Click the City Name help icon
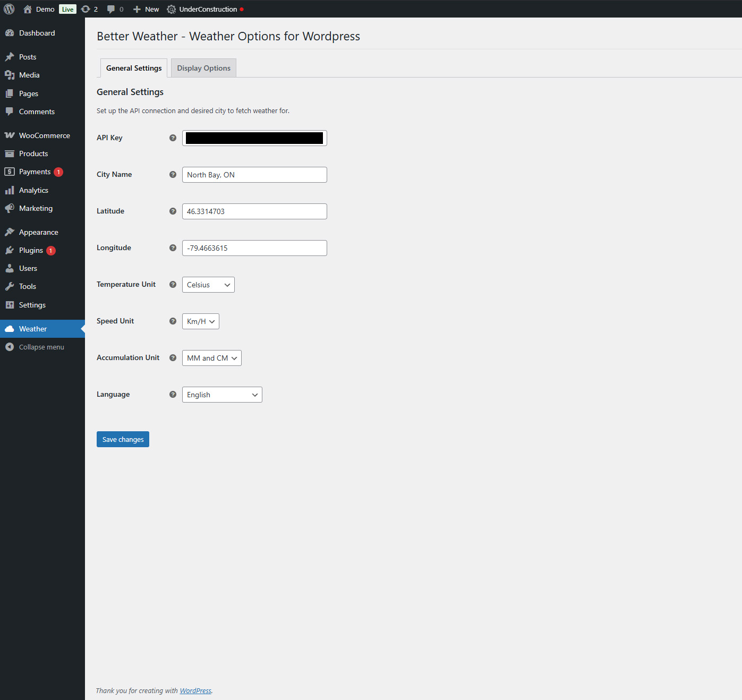This screenshot has width=742, height=700. click(x=173, y=174)
